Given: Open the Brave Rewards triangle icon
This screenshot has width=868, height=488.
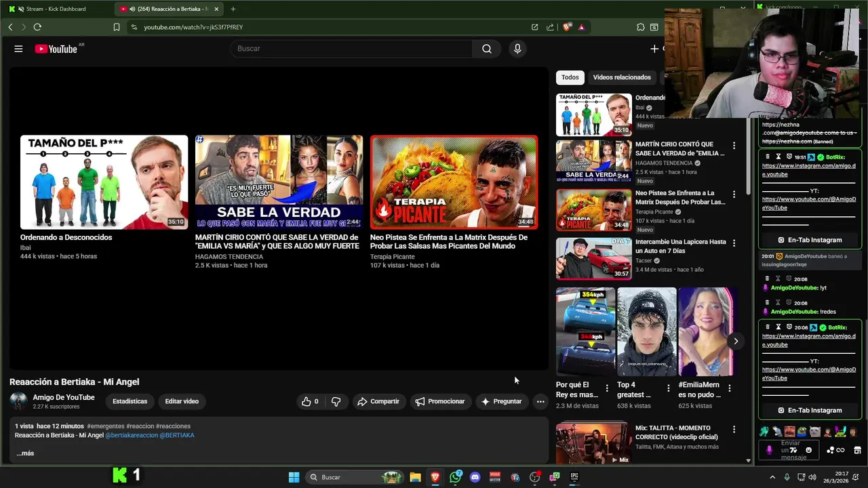Looking at the screenshot, I should [x=581, y=27].
